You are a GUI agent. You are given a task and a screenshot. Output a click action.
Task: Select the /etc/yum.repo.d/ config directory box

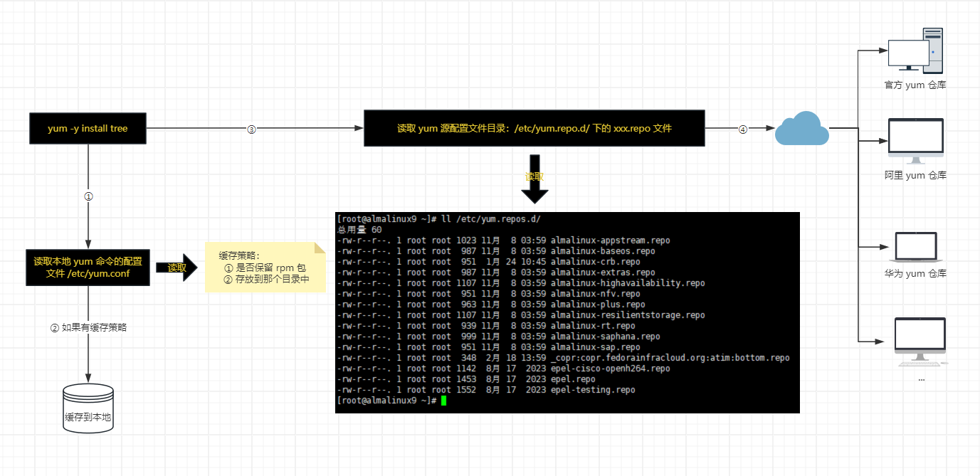(x=534, y=128)
